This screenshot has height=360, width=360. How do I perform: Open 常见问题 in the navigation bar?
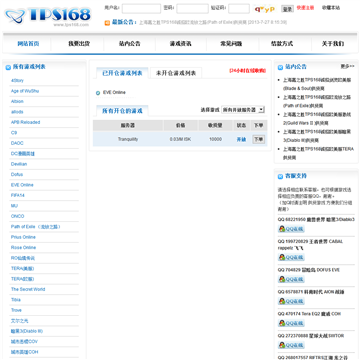pyautogui.click(x=231, y=44)
